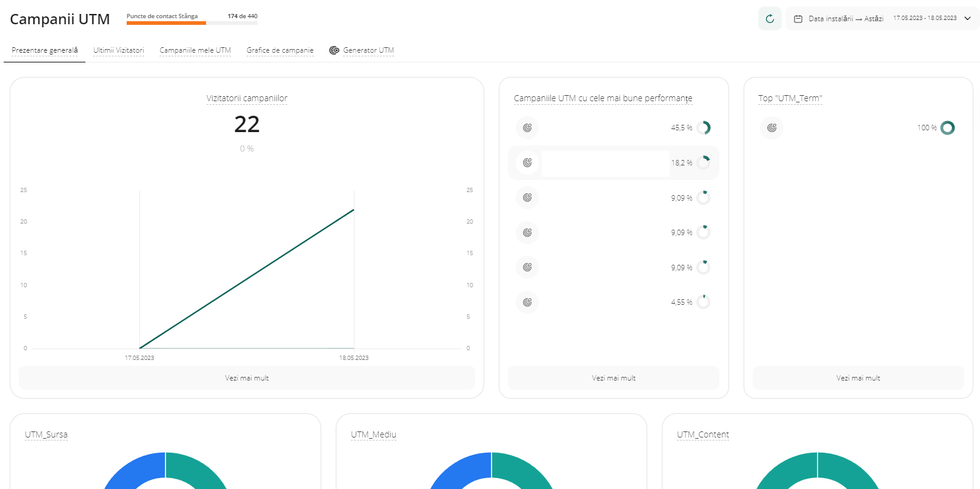Open the Data instalării → Astăzi selector
This screenshot has height=489, width=980.
pos(845,19)
